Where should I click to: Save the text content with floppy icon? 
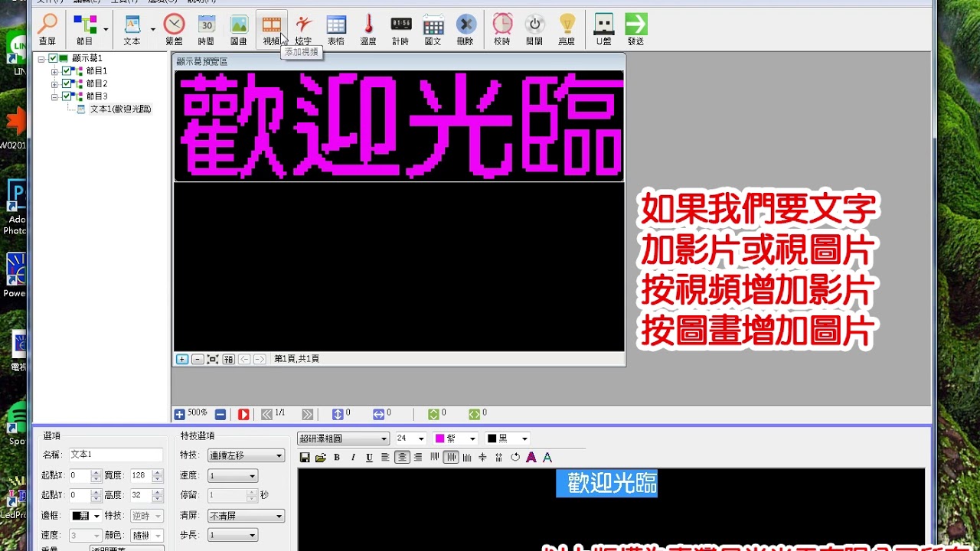pyautogui.click(x=305, y=458)
